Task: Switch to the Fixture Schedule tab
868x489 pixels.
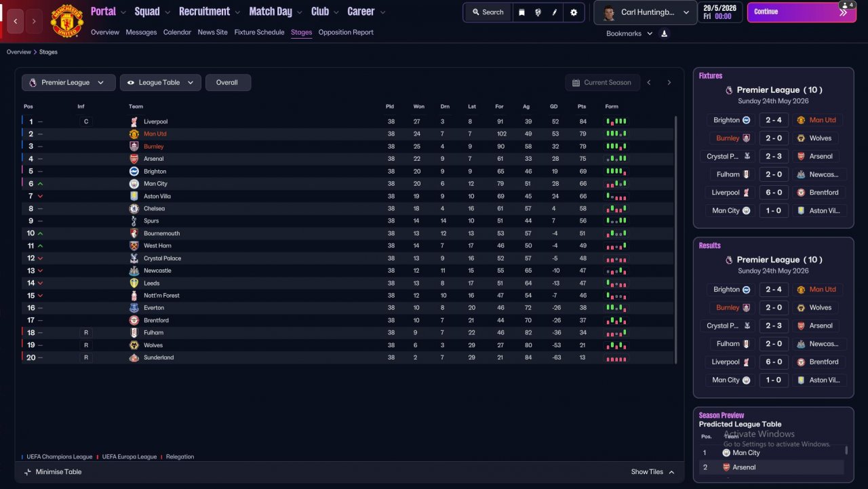Action: click(260, 33)
